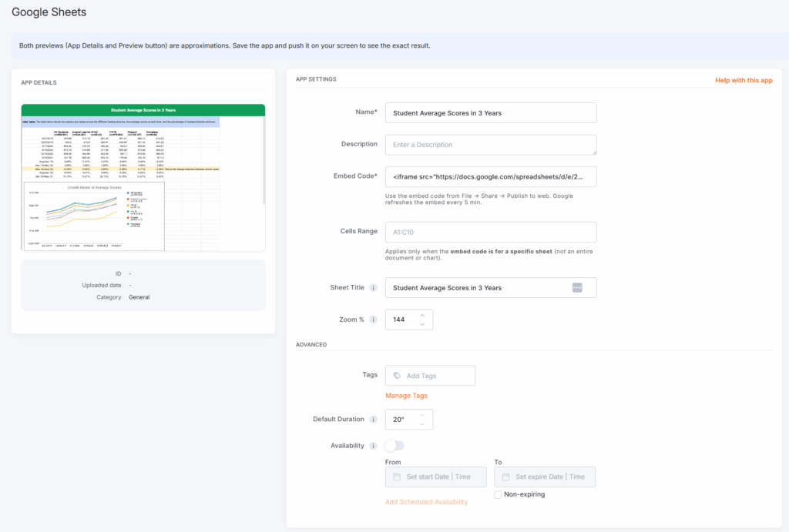Click the calendar icon in Set start Date field
The width and height of the screenshot is (789, 532).
(x=398, y=476)
